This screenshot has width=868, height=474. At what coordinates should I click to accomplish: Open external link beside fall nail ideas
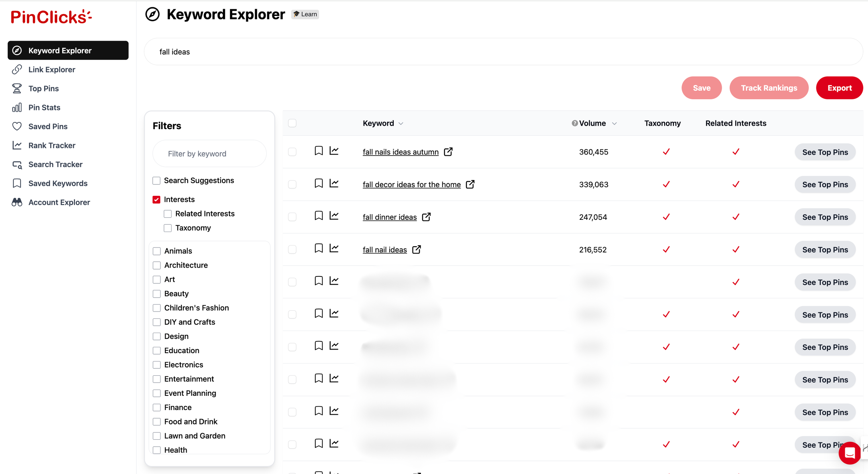[x=416, y=249]
